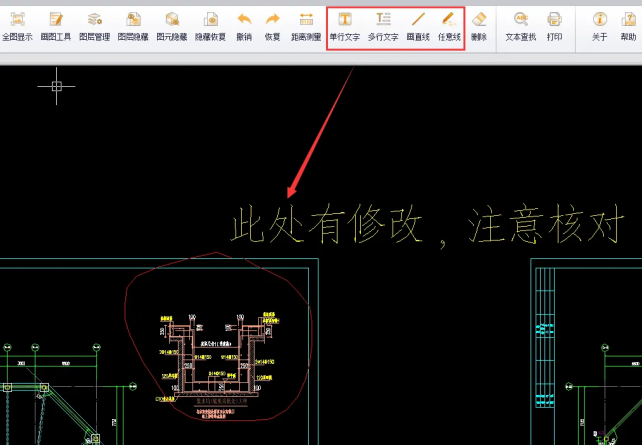Select the 删除 eraser tool

pos(479,25)
